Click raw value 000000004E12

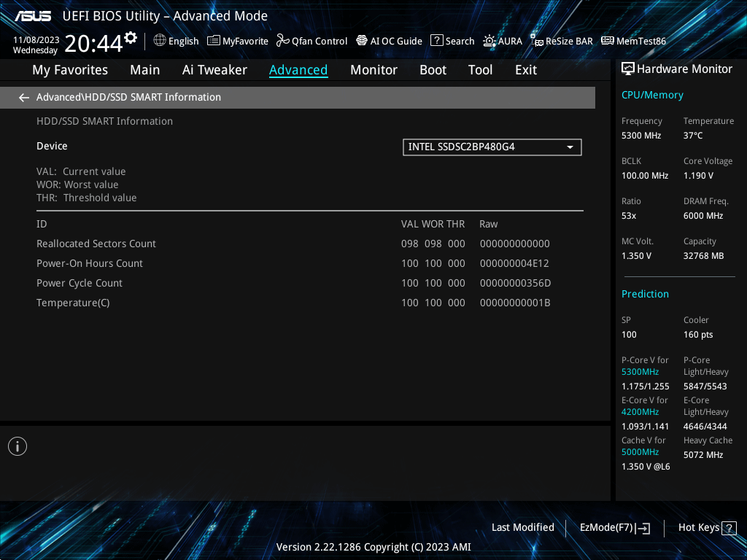coord(514,263)
